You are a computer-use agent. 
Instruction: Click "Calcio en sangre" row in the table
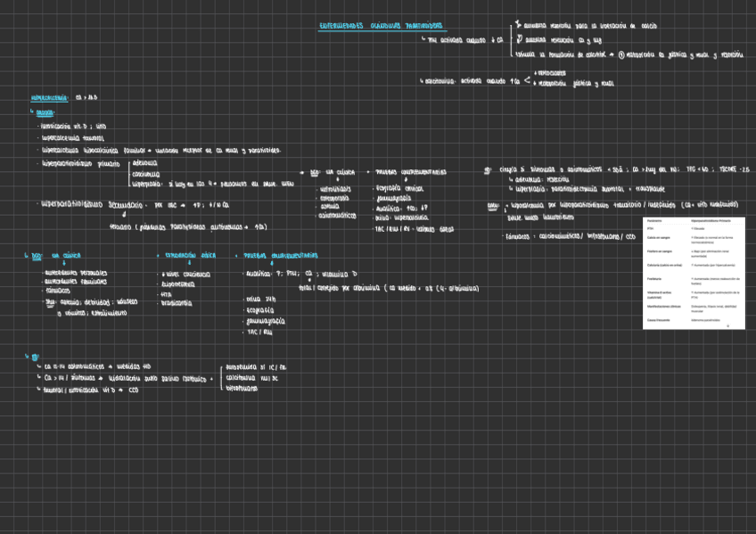pos(694,240)
